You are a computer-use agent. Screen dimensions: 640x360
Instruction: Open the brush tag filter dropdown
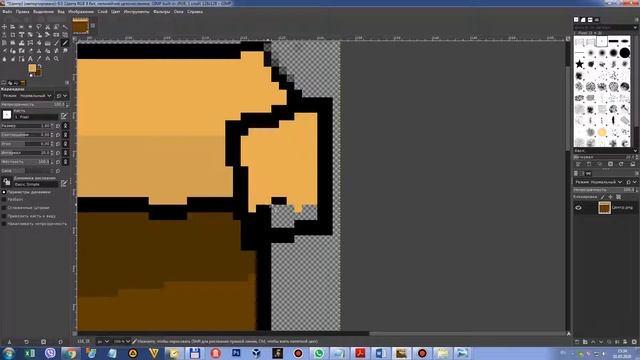605,27
